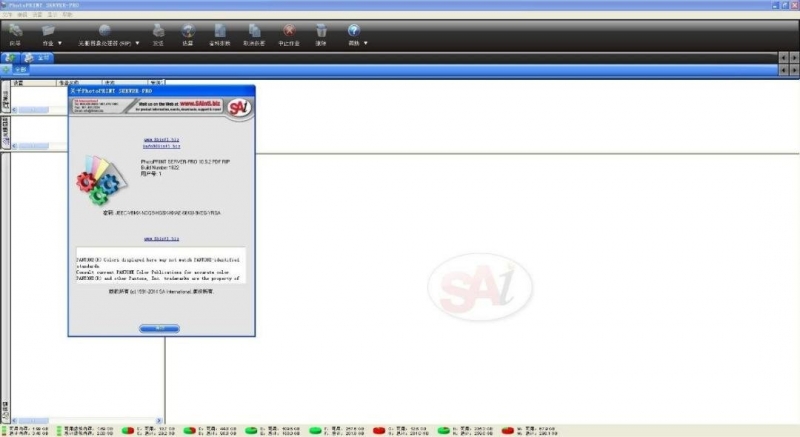This screenshot has width=800, height=437.
Task: Click the bottom left panel scrollbar right arrow
Action: (159, 421)
